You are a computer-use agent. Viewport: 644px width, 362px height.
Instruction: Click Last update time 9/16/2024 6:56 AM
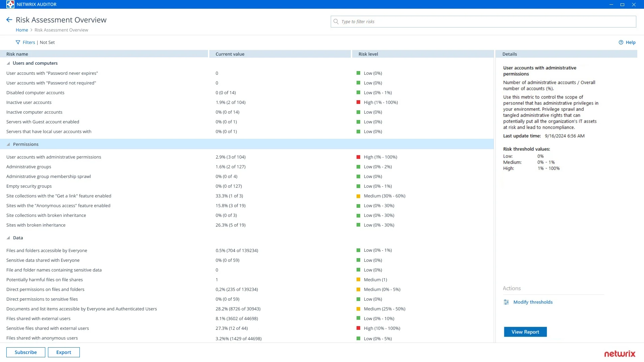pyautogui.click(x=544, y=136)
